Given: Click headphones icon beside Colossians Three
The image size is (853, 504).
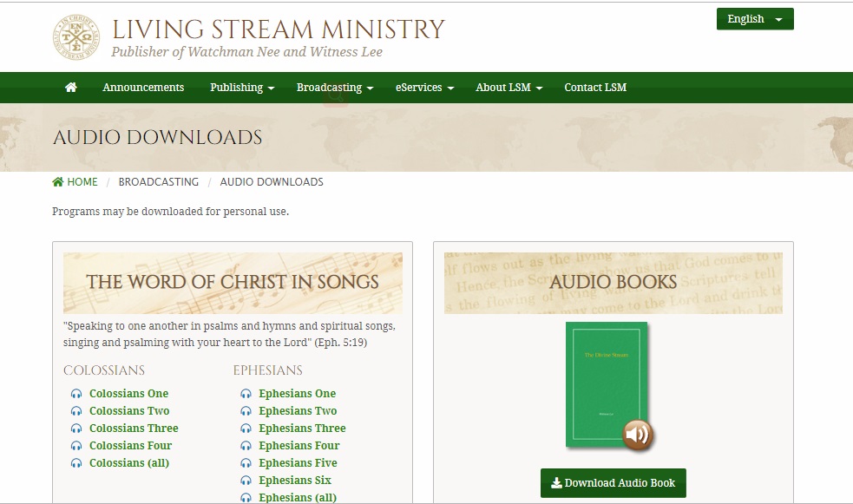Looking at the screenshot, I should point(76,429).
